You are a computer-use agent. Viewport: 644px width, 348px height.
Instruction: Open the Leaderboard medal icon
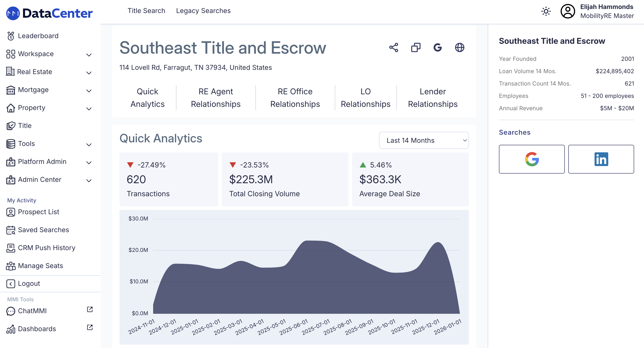point(11,36)
